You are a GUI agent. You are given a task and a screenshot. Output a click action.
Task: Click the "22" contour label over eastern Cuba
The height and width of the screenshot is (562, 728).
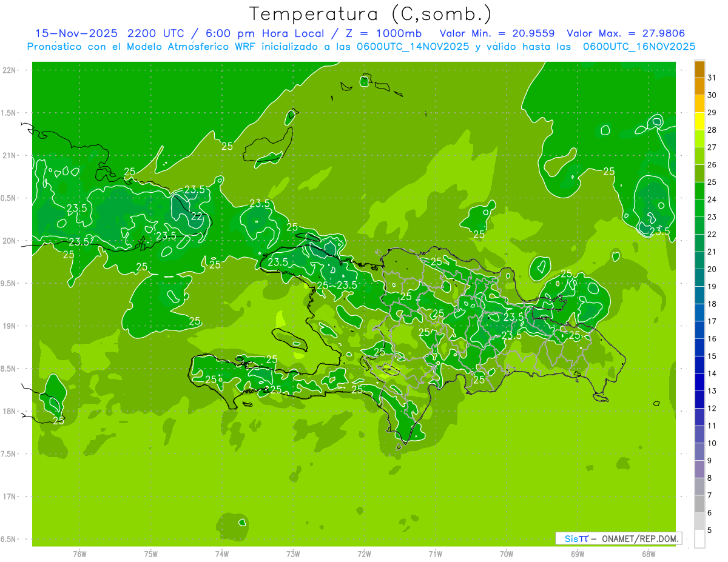coord(197,216)
